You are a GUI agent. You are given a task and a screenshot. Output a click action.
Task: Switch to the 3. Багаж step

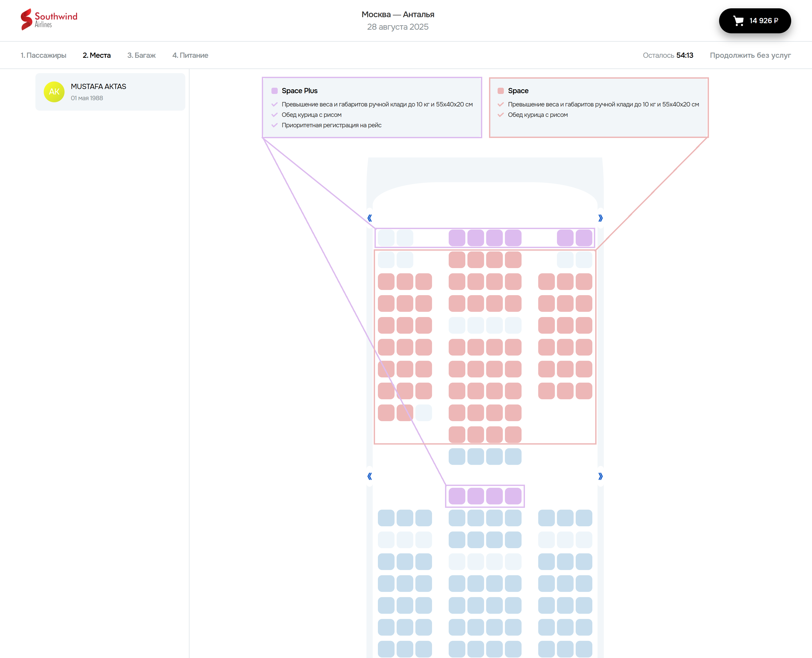click(141, 55)
